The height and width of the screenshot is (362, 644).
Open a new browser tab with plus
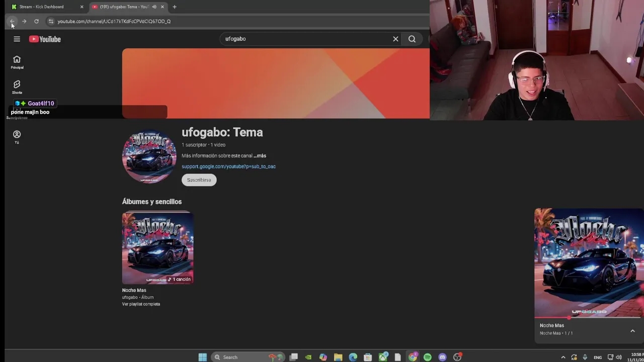pos(175,7)
